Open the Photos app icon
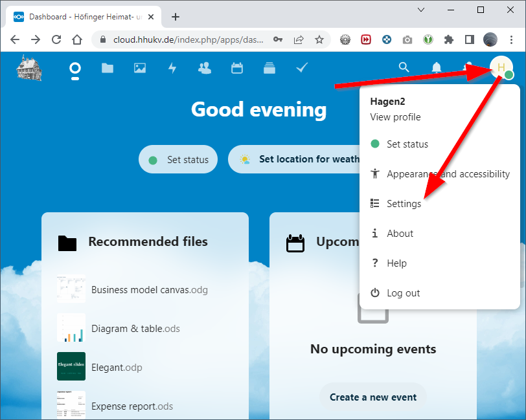 coord(140,68)
